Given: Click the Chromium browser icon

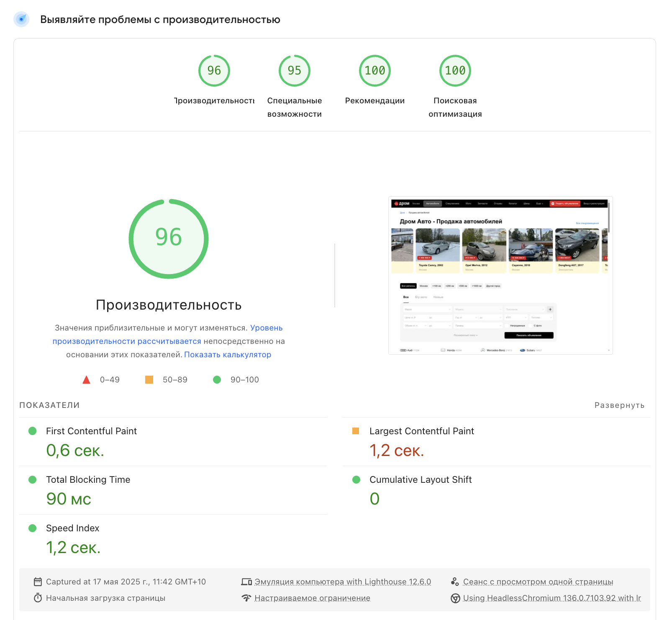Looking at the screenshot, I should coord(455,598).
